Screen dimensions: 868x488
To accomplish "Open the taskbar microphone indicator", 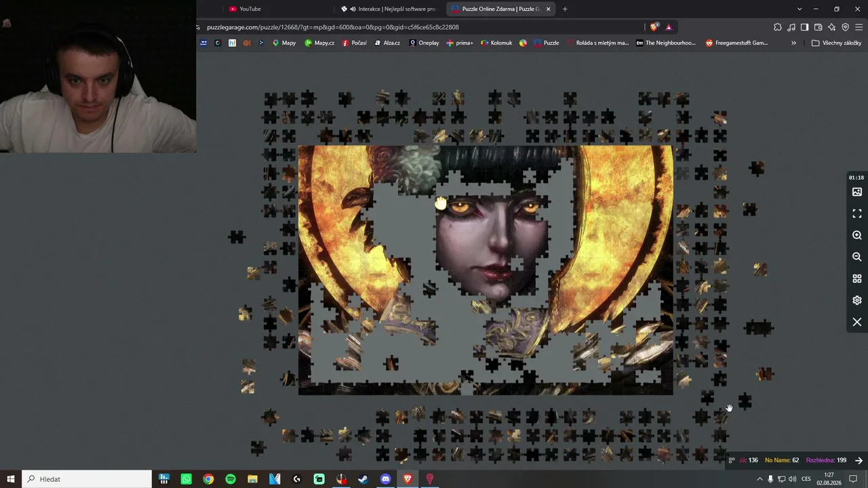I will click(770, 479).
